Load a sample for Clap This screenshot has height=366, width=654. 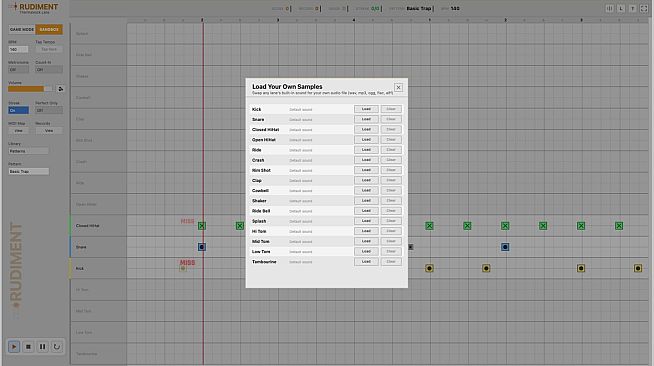point(366,180)
